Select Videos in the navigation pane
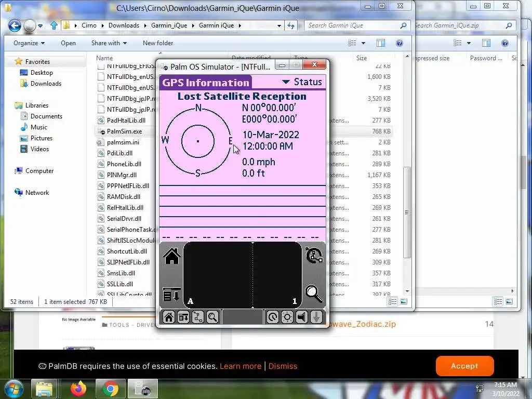The height and width of the screenshot is (399, 532). [39, 149]
